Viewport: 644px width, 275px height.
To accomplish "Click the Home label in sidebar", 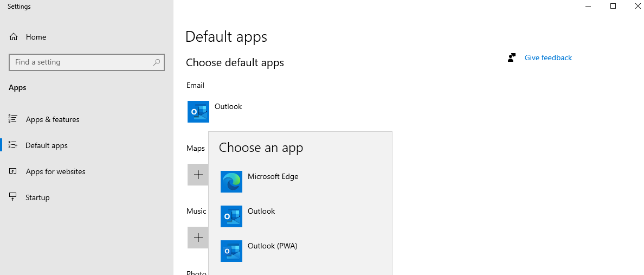I will [36, 37].
